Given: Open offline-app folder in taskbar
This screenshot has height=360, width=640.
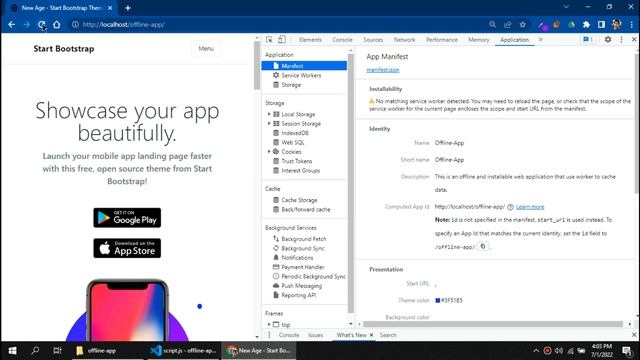Looking at the screenshot, I should pyautogui.click(x=107, y=351).
